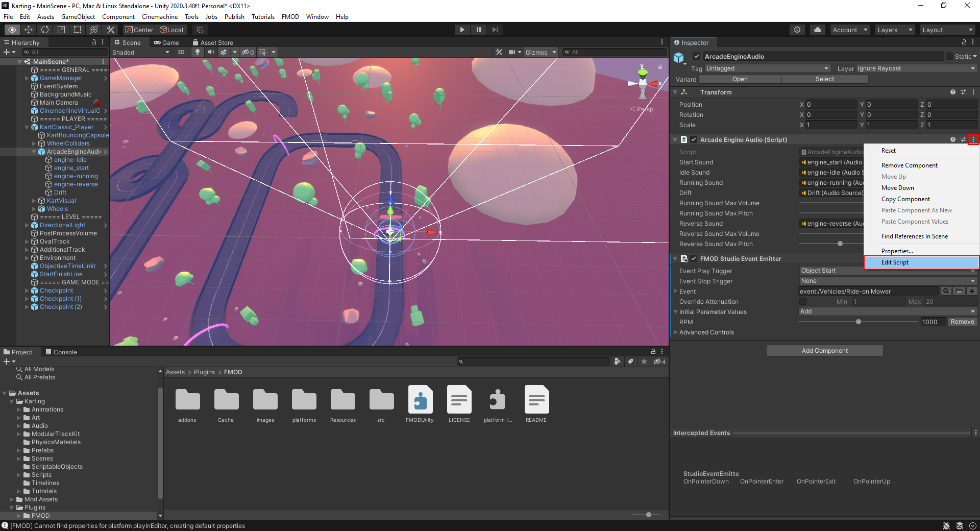Choose Edit Script from context menu
This screenshot has width=980, height=531.
click(895, 262)
